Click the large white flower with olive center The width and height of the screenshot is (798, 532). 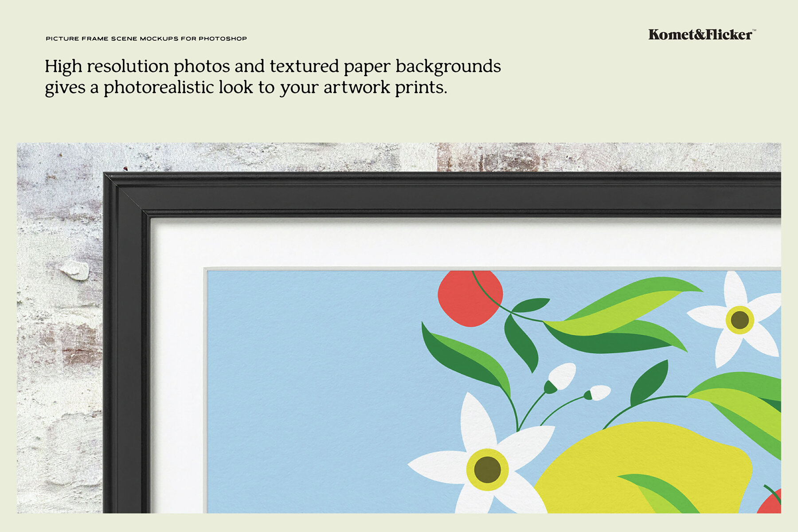488,470
